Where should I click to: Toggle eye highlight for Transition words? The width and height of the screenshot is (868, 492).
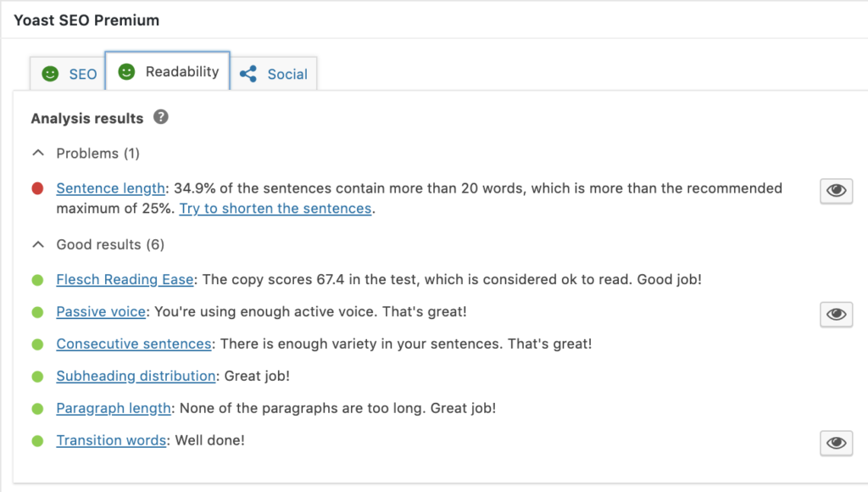click(x=836, y=443)
